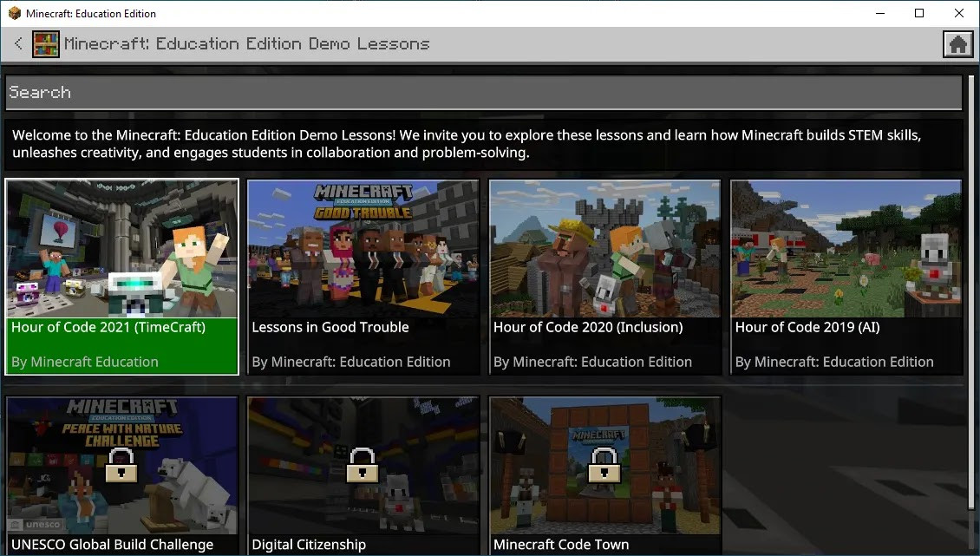Open Hour of Code 2021 (TimeCraft) thumbnail
The width and height of the screenshot is (980, 556).
[x=122, y=249]
